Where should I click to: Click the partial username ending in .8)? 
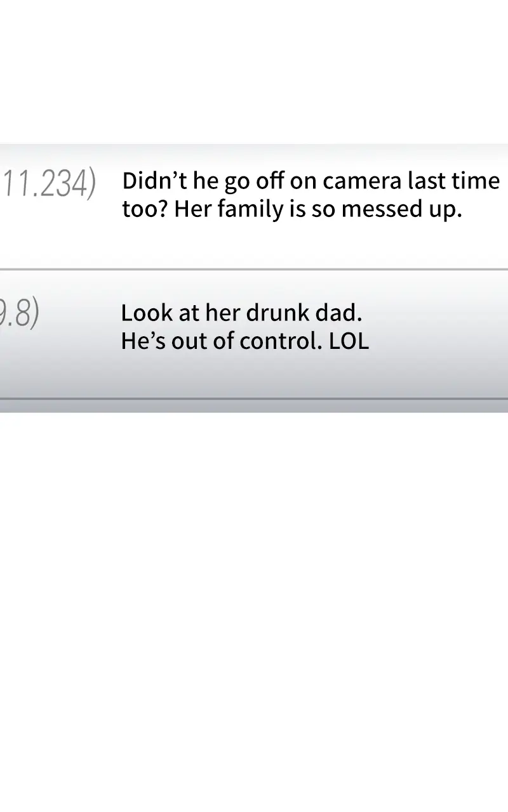point(19,315)
